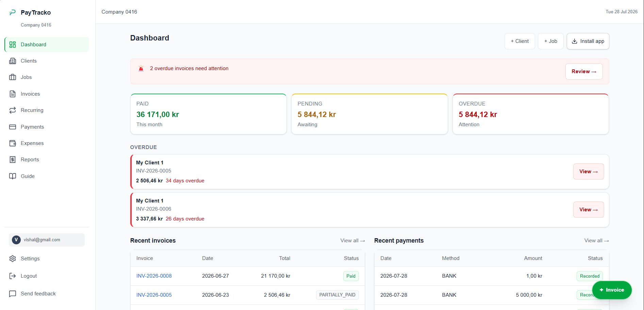Click the PARTIALLY_PAID status badge
This screenshot has height=310, width=644.
(337, 295)
